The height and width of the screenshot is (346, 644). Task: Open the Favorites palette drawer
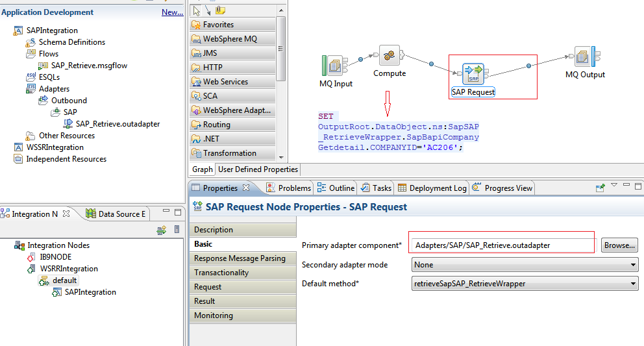pos(232,25)
